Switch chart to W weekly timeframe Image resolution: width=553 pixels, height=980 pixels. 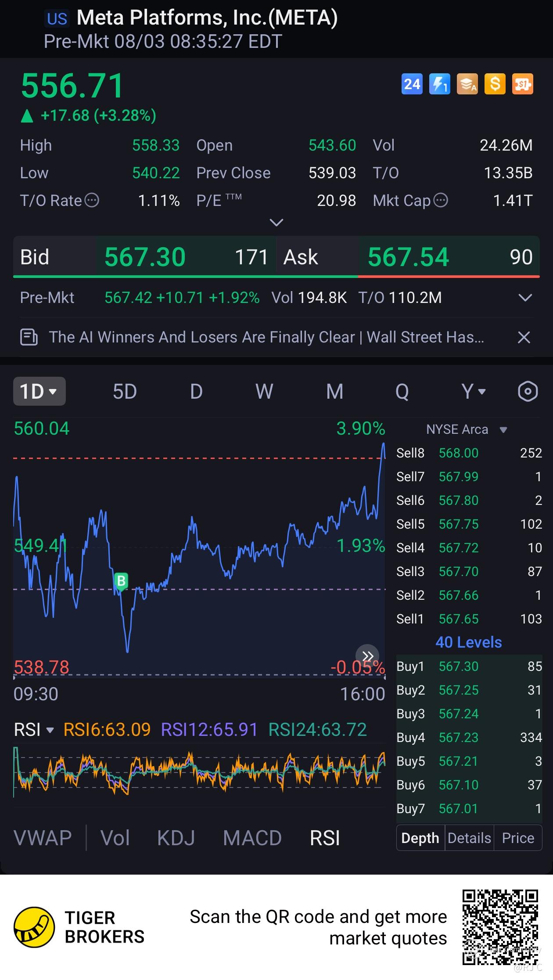[x=264, y=391]
